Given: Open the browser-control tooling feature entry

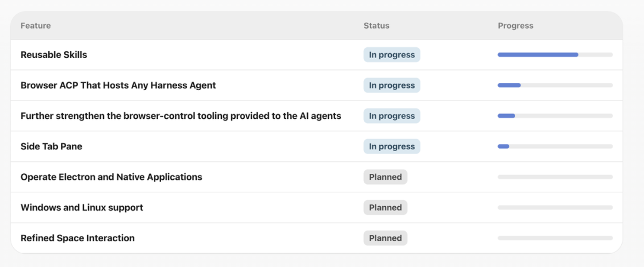Looking at the screenshot, I should pos(181,116).
